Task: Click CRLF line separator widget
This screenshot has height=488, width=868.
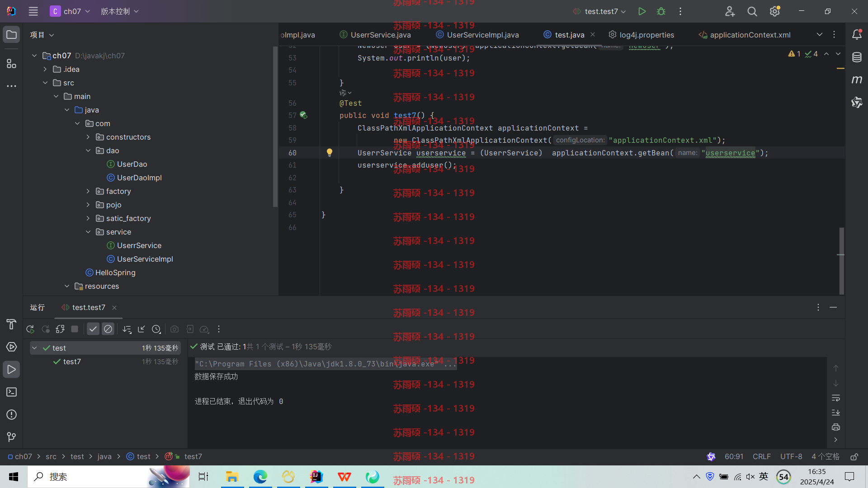Action: point(762,457)
